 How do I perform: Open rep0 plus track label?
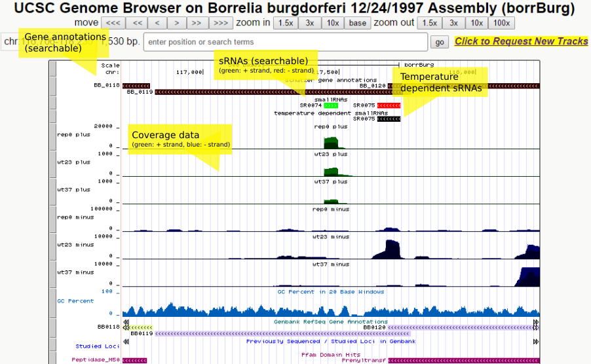pos(73,134)
